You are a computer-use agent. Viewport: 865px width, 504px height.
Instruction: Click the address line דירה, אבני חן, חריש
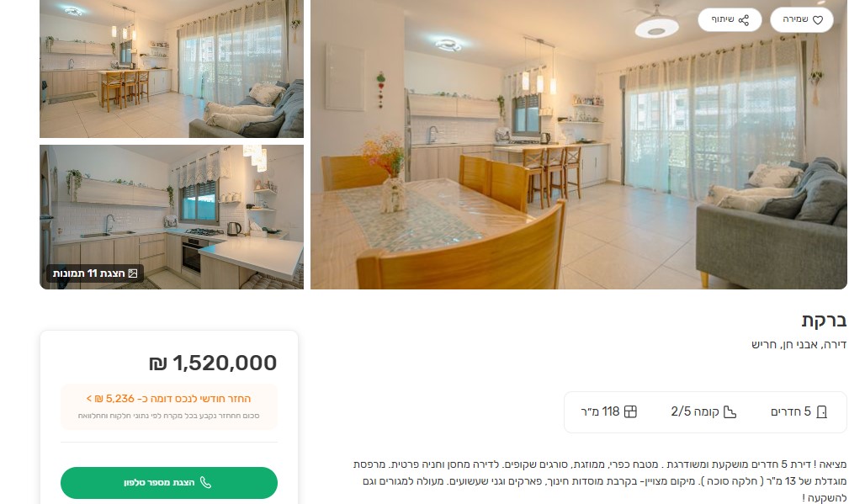click(x=799, y=345)
